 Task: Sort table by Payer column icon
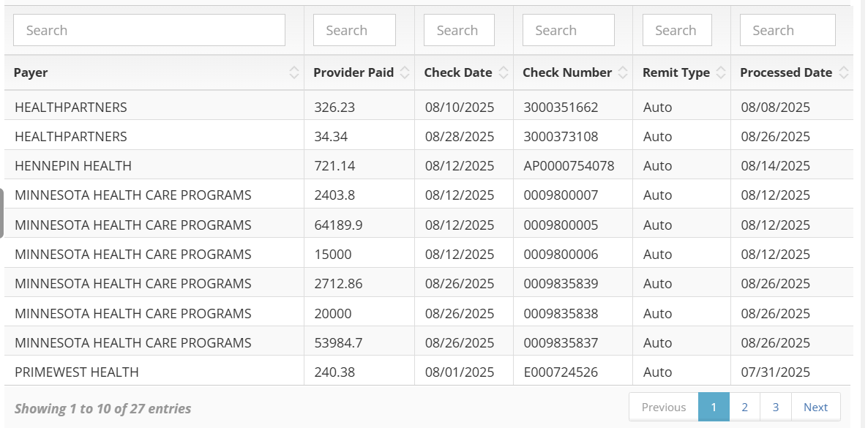click(x=294, y=72)
